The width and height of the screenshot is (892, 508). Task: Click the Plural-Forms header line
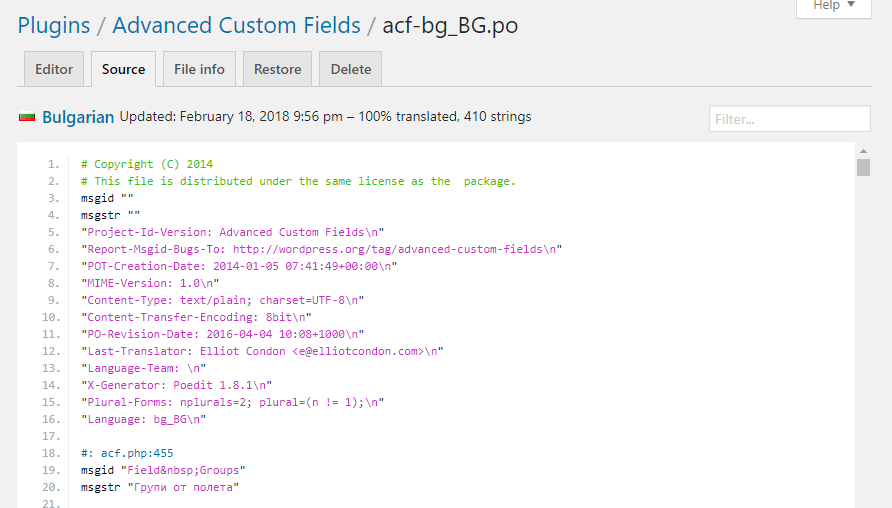click(x=232, y=402)
